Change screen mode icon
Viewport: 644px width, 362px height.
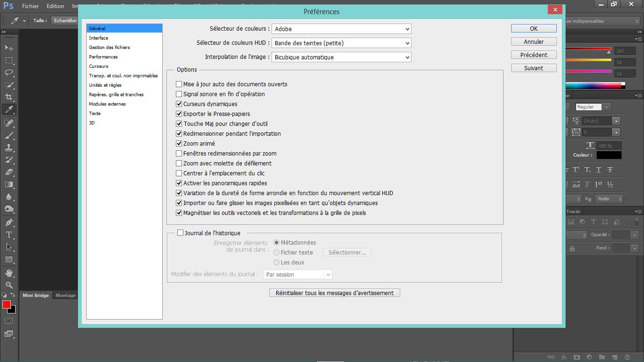coord(9,334)
